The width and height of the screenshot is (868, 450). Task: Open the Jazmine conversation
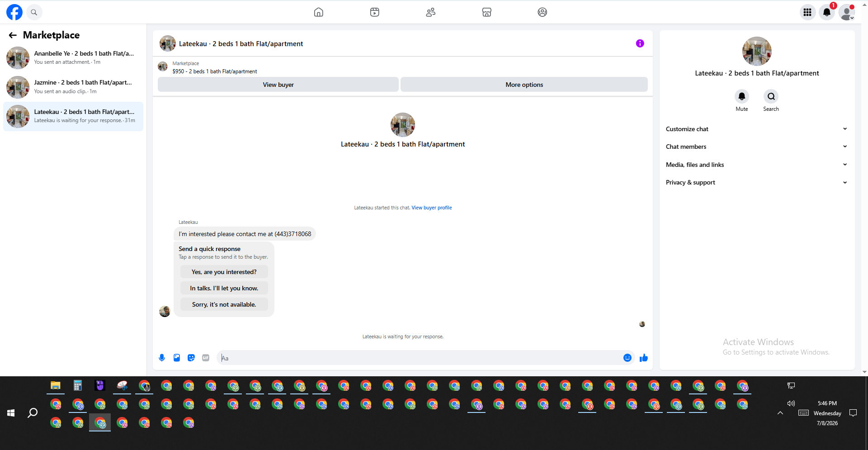click(x=73, y=87)
